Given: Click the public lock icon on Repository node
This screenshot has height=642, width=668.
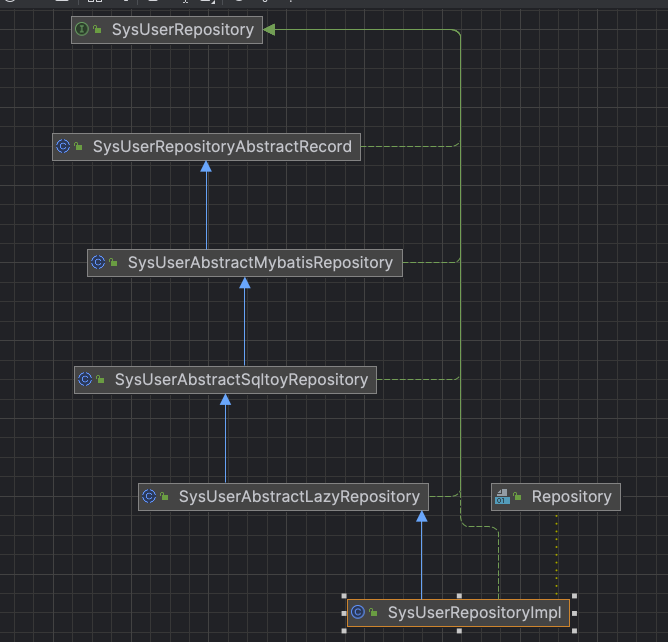Looking at the screenshot, I should point(517,496).
